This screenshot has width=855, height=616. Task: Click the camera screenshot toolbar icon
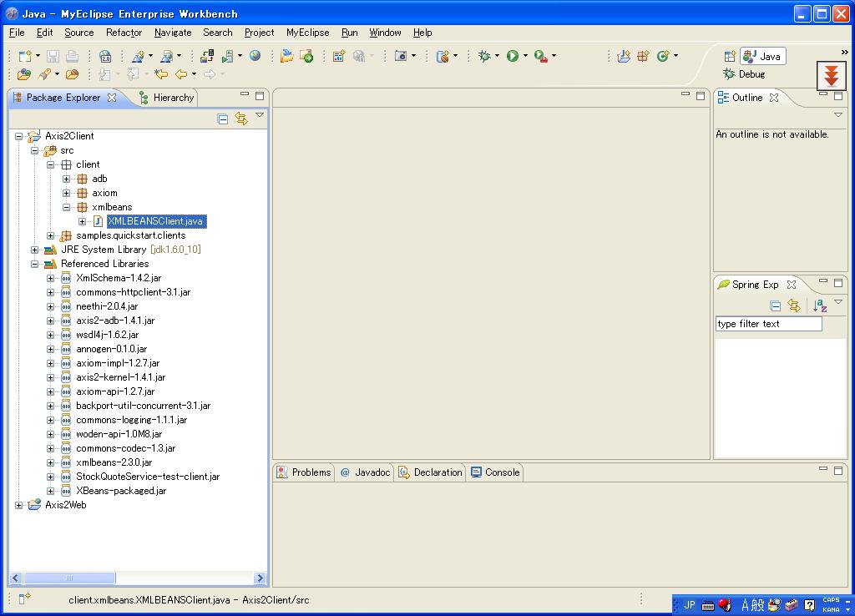(401, 56)
